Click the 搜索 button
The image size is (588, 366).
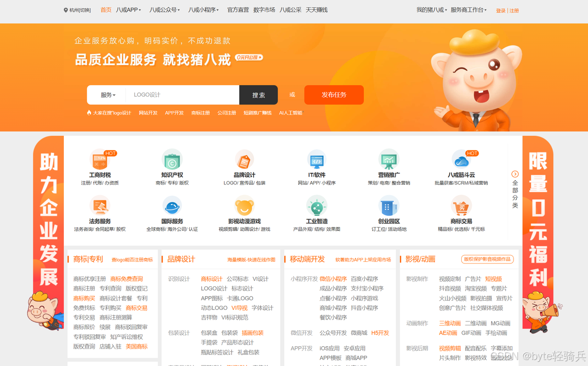(259, 95)
